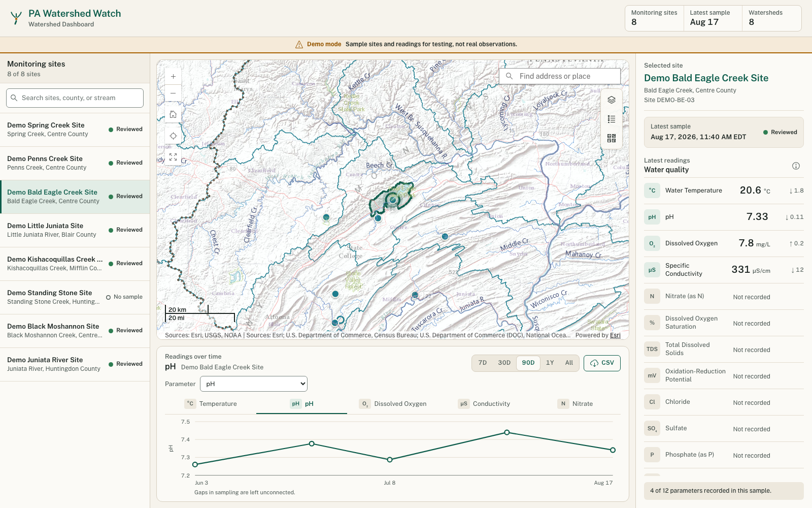Click the 7.33 pH reading value
This screenshot has height=508, width=812.
[757, 217]
